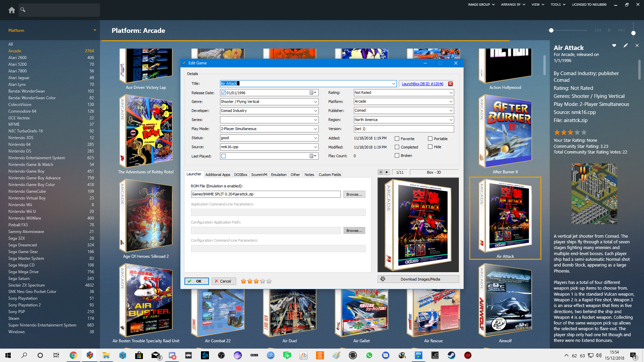Screen dimensions: 644x362
Task: Expand the Rating dropdown
Action: click(x=451, y=93)
